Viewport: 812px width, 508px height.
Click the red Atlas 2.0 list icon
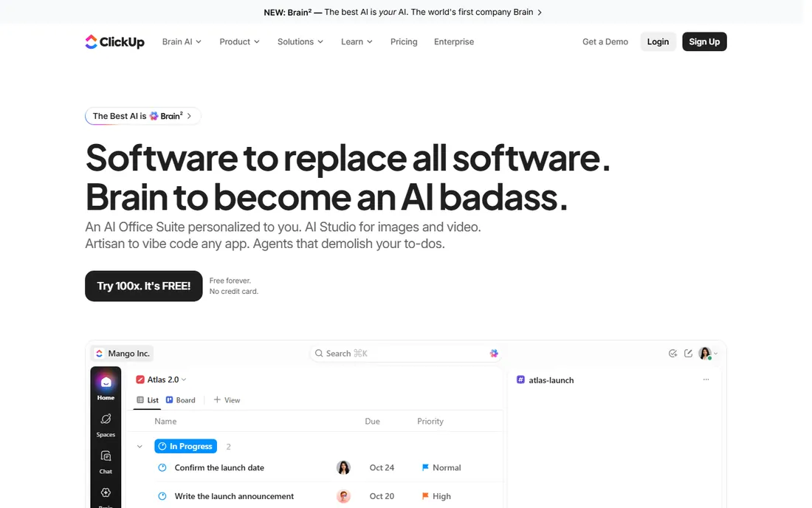140,380
